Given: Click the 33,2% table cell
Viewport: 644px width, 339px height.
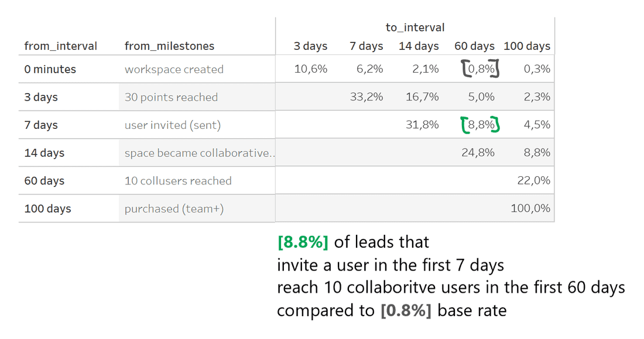Looking at the screenshot, I should [366, 97].
